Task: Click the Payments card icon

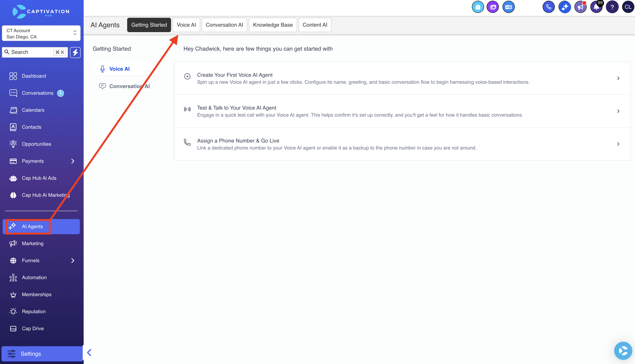Action: [13, 161]
